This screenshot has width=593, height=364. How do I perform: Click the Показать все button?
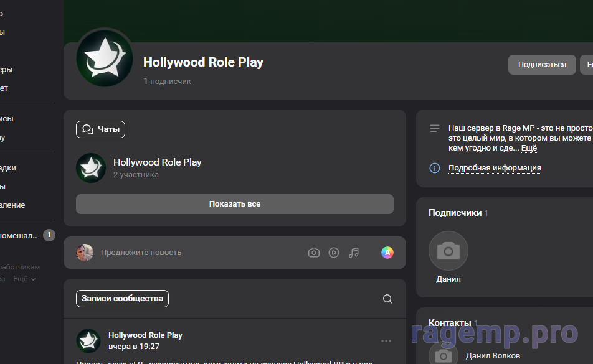[x=235, y=204]
